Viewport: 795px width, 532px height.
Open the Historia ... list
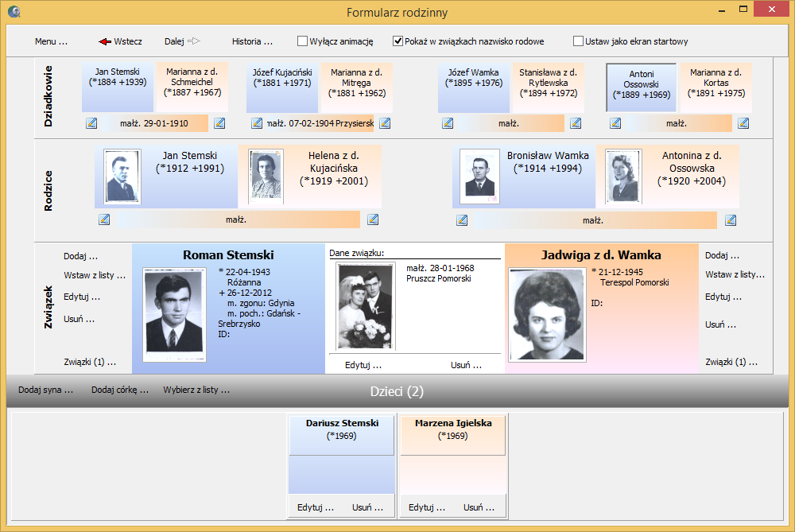coord(252,41)
